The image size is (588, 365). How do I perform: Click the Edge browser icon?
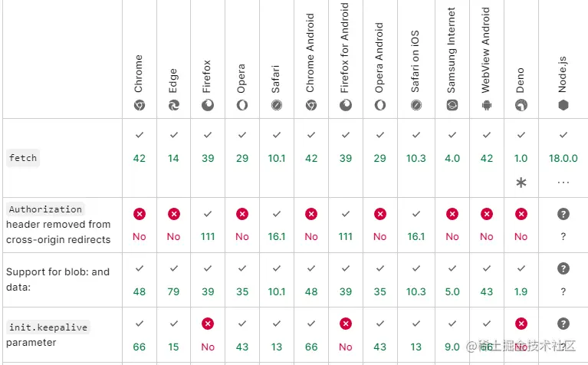(x=173, y=105)
